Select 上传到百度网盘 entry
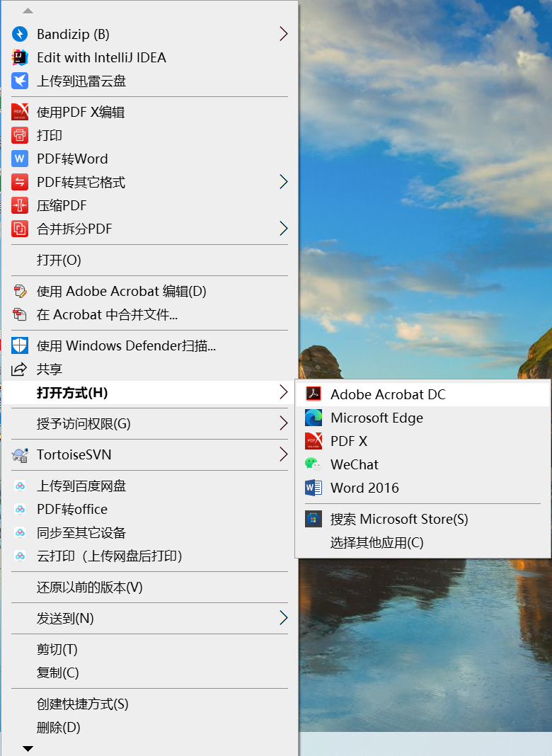 pos(149,486)
